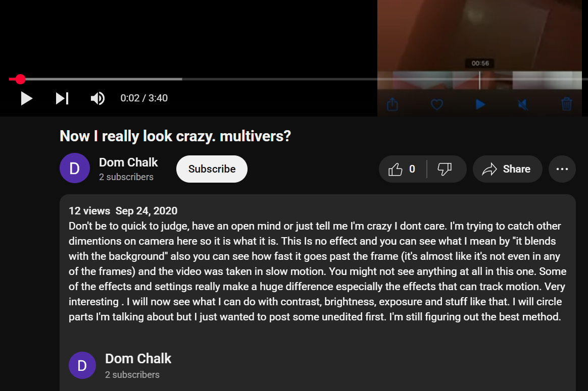Viewport: 588px width, 391px height.
Task: Click the muted speaker icon in video
Action: coord(523,104)
